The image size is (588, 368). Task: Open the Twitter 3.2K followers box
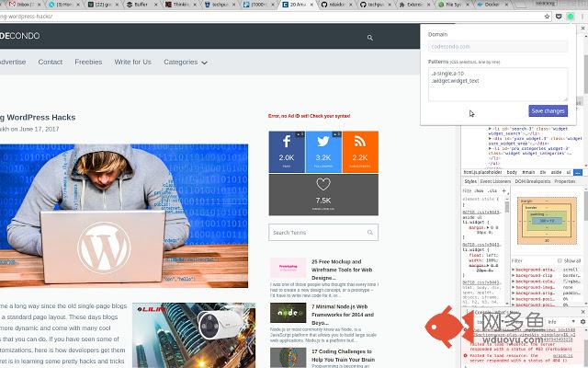point(323,152)
